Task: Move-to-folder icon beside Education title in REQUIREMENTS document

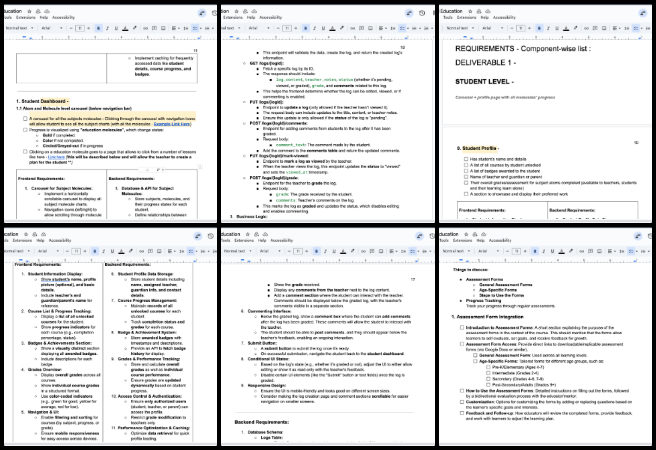Action: point(479,11)
